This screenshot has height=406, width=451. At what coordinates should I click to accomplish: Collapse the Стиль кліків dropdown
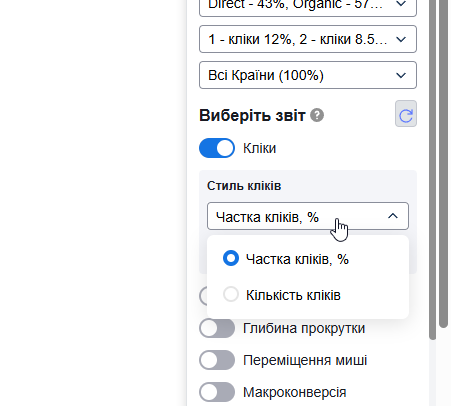308,216
